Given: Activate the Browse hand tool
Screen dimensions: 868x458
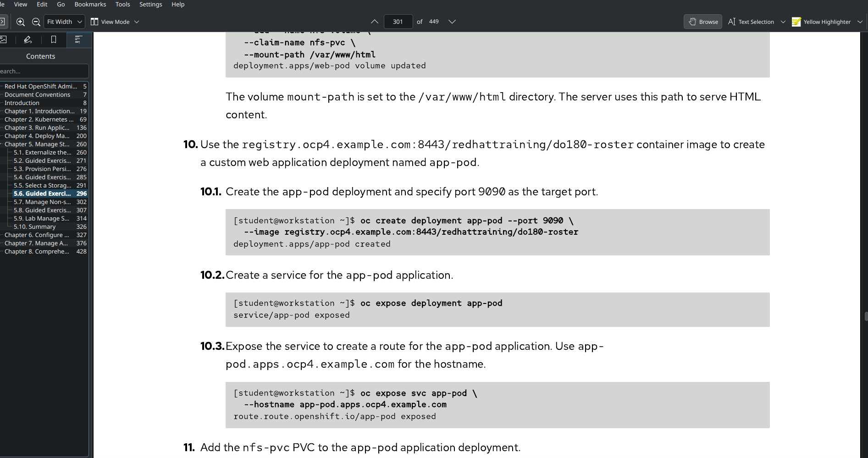Looking at the screenshot, I should pyautogui.click(x=703, y=22).
